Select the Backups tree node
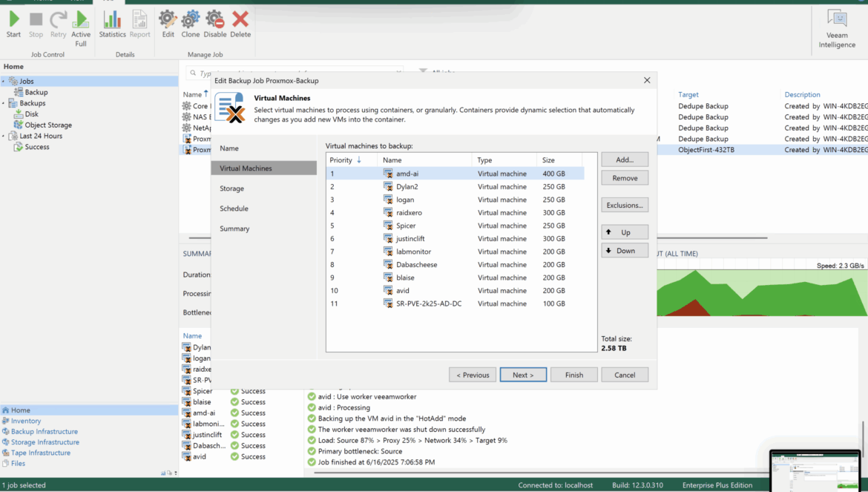This screenshot has width=868, height=492. coord(33,103)
